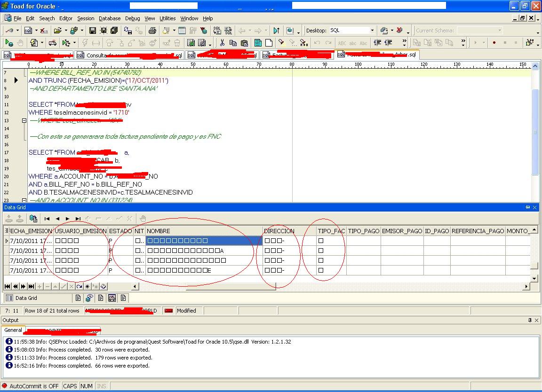542x392 pixels.
Task: Open the Session menu
Action: click(x=86, y=18)
